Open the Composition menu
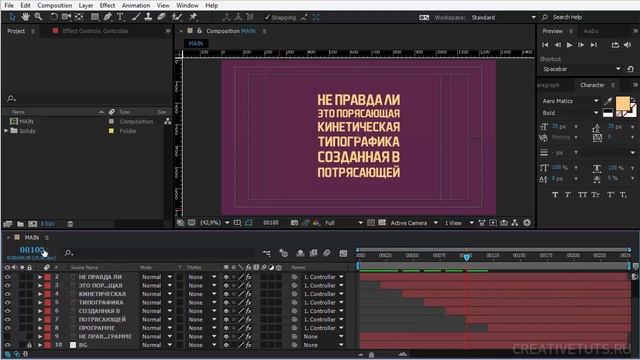This screenshot has height=360, width=640. coord(55,5)
